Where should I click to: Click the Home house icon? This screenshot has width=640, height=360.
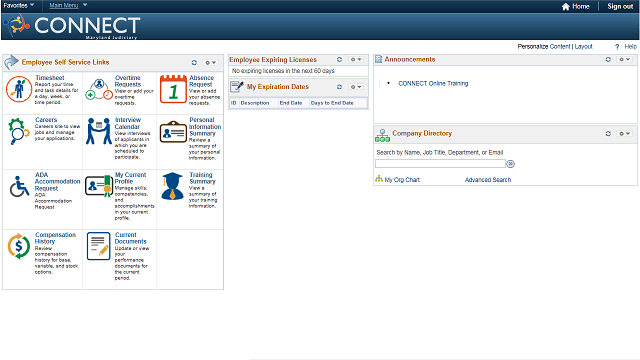point(566,7)
